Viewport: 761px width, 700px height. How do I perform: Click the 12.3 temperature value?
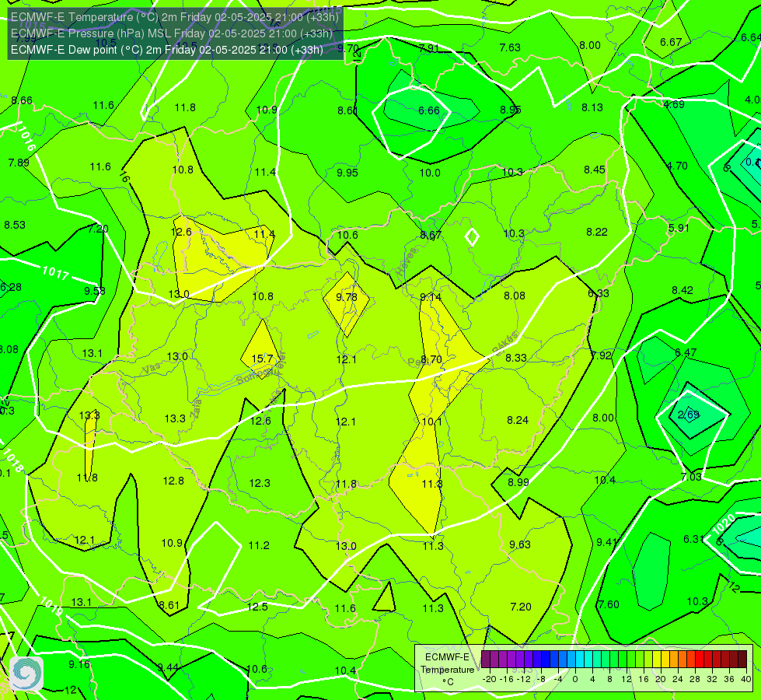pos(260,483)
